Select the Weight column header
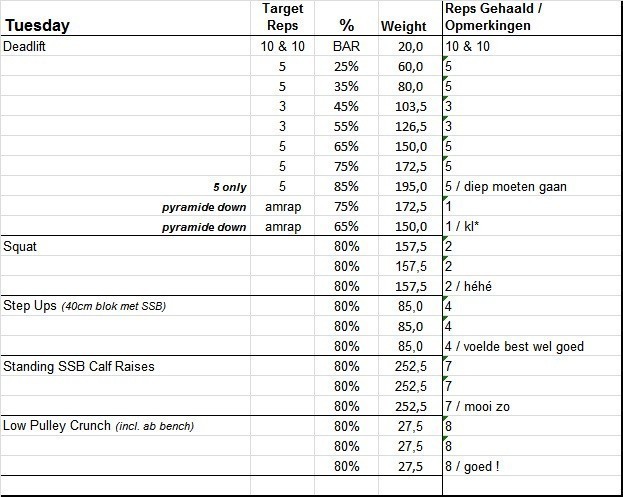 coord(403,26)
